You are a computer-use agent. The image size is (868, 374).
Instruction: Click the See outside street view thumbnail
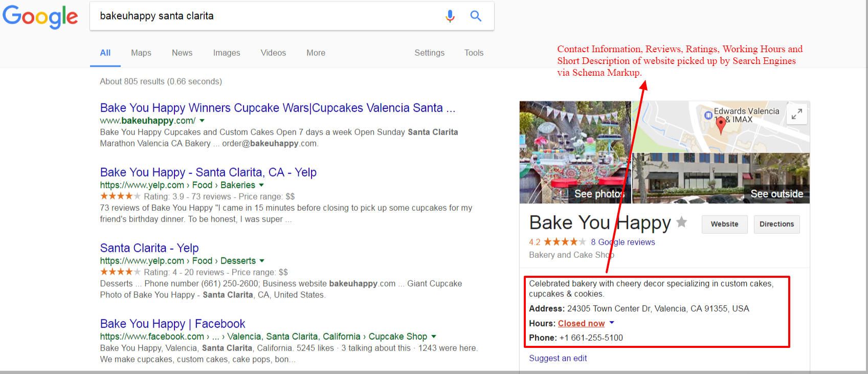click(721, 178)
